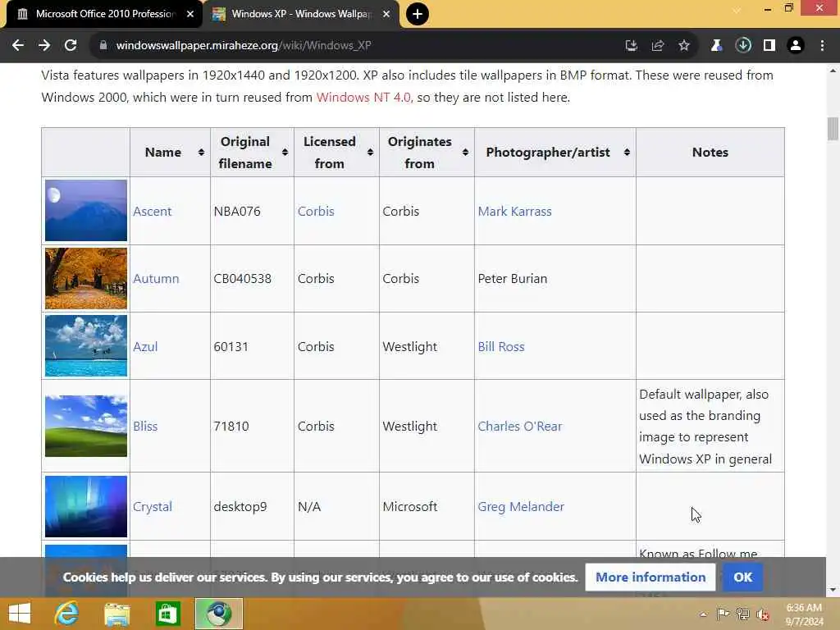Open the taskbar clock showing 6:36 AM
Image resolution: width=840 pixels, height=630 pixels.
[x=804, y=614]
